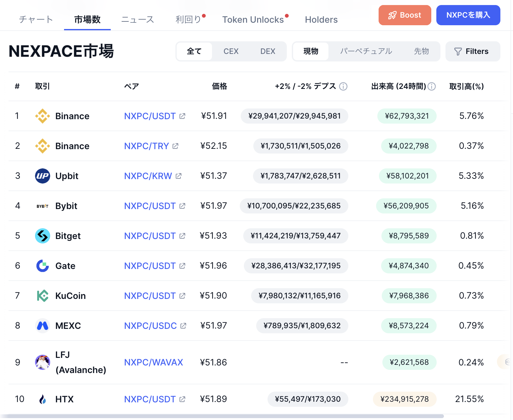Click the ¥52.15 price cell

[x=214, y=146]
